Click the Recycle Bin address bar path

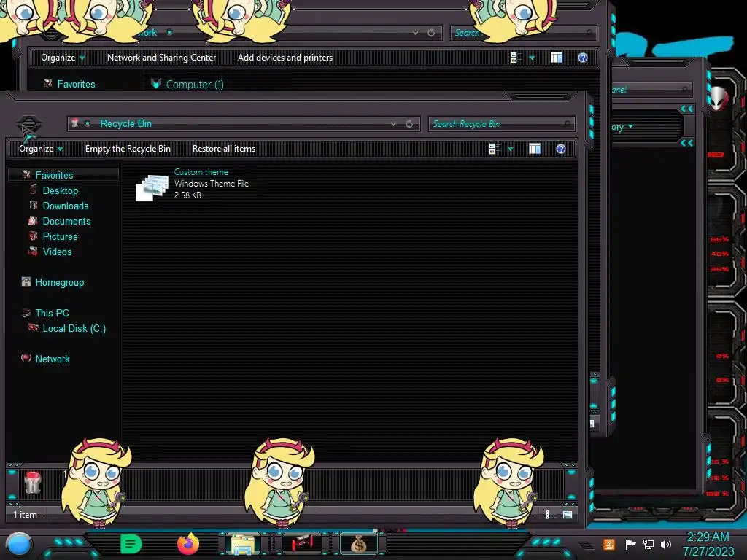click(125, 123)
